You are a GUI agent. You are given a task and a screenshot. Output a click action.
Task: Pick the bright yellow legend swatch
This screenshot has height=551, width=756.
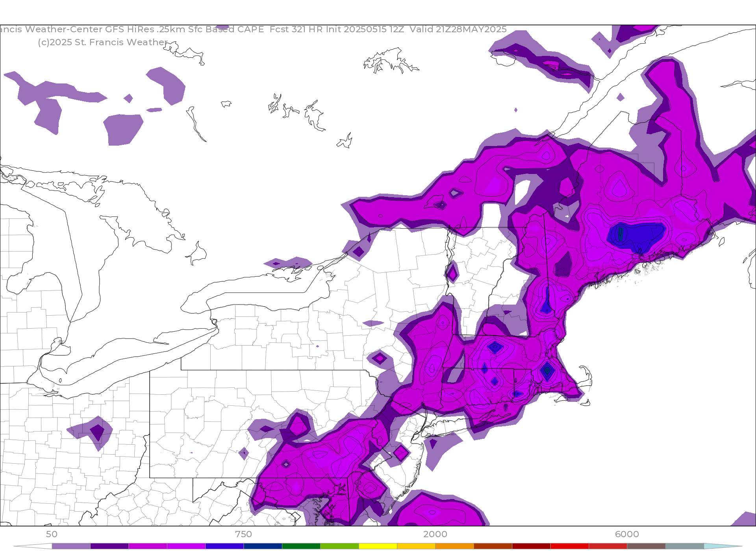pos(378,546)
